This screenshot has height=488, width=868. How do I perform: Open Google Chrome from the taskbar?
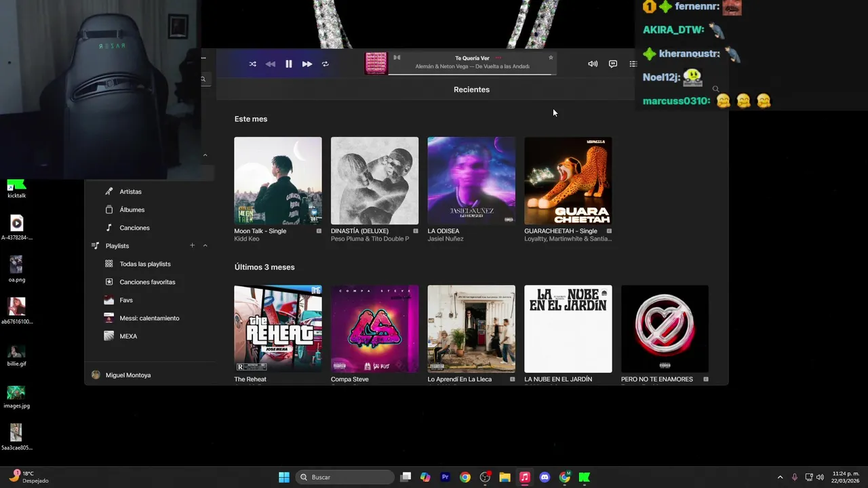[465, 477]
